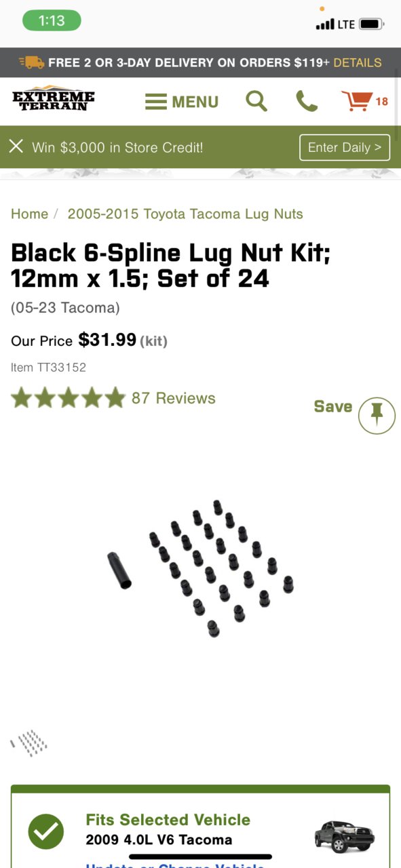This screenshot has height=868, width=401.
Task: Dismiss the store credit banner X
Action: click(x=16, y=146)
